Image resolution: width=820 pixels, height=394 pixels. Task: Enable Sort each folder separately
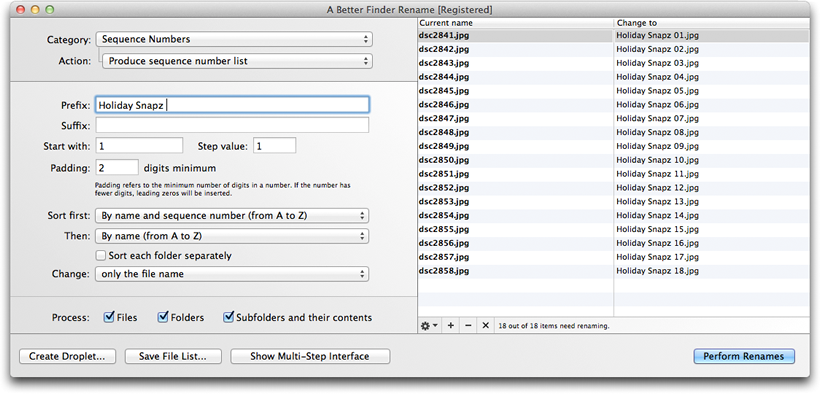pyautogui.click(x=100, y=256)
